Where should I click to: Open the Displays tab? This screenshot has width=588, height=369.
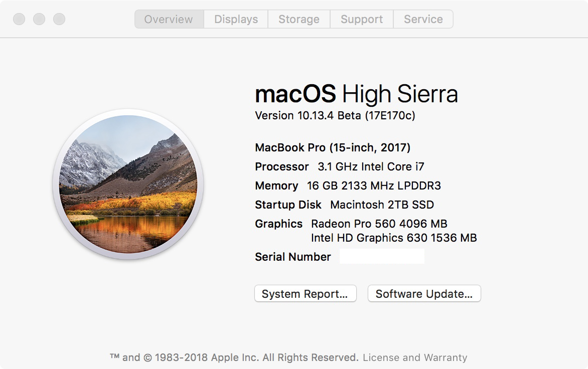pos(236,19)
